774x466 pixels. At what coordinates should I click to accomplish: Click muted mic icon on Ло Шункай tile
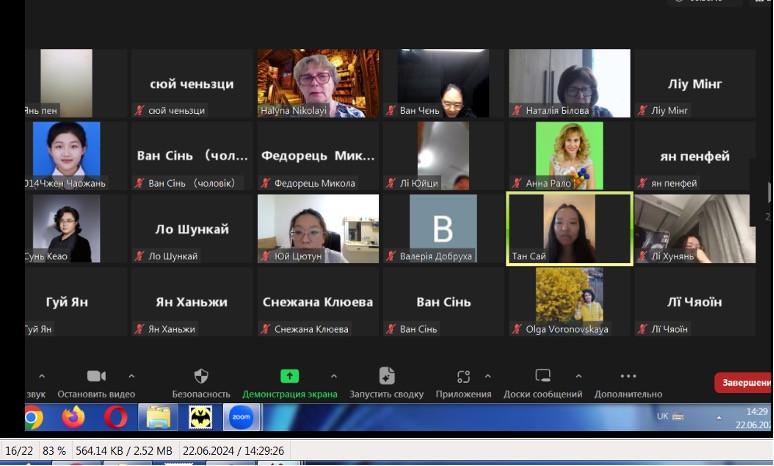pos(139,256)
